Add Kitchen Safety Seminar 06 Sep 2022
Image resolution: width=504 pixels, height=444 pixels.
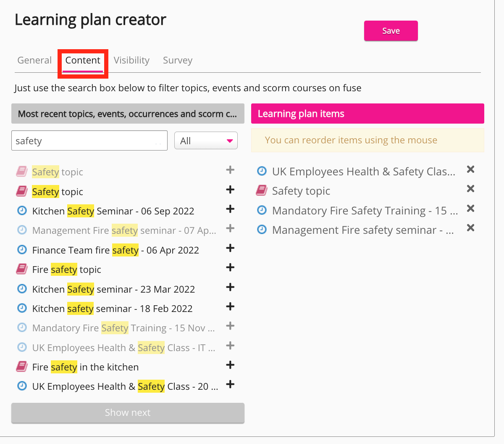(x=230, y=209)
